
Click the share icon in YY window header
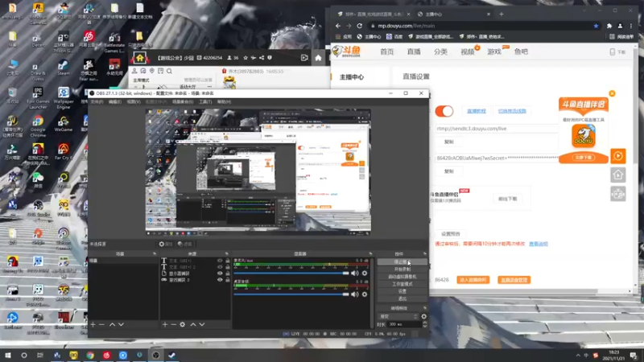[262, 58]
